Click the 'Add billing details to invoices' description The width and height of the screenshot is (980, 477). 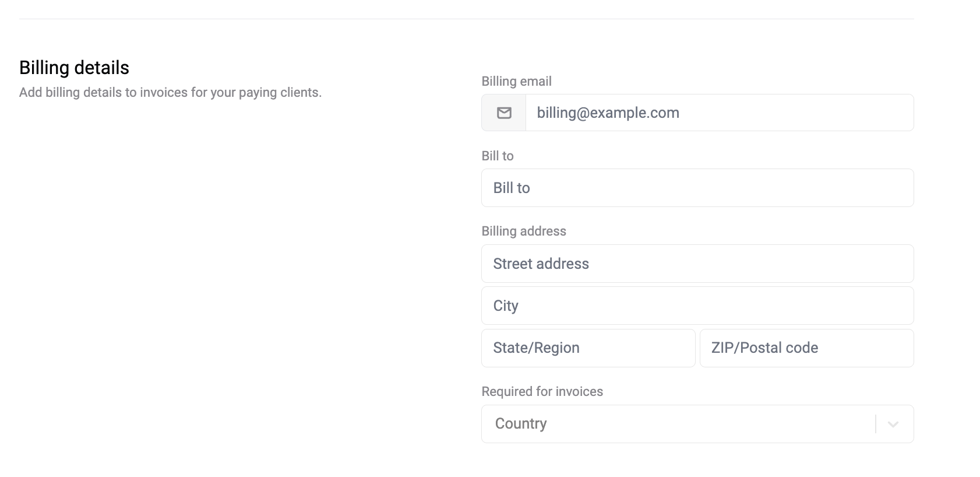[170, 93]
